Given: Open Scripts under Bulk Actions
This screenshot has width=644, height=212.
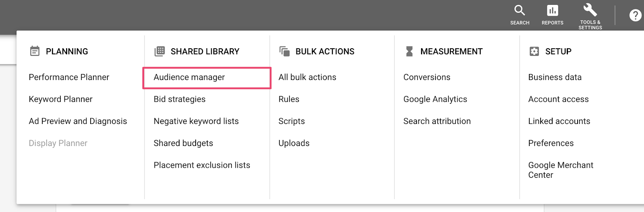Looking at the screenshot, I should [291, 121].
